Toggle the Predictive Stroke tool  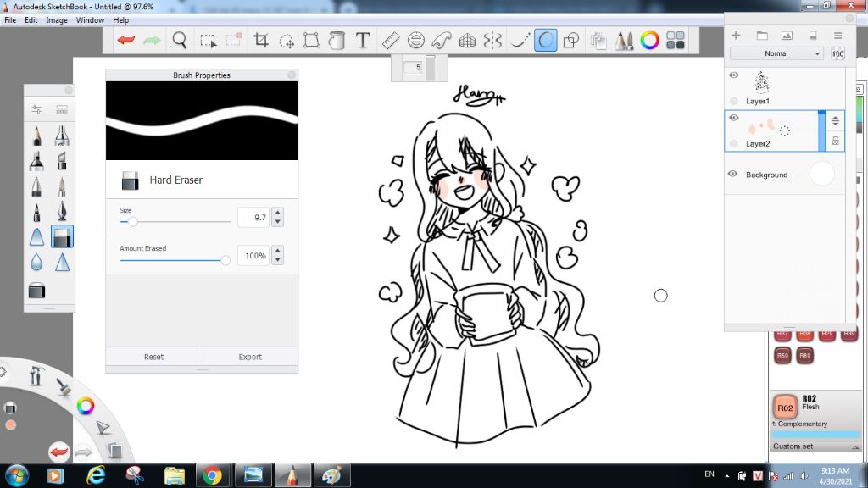click(545, 40)
